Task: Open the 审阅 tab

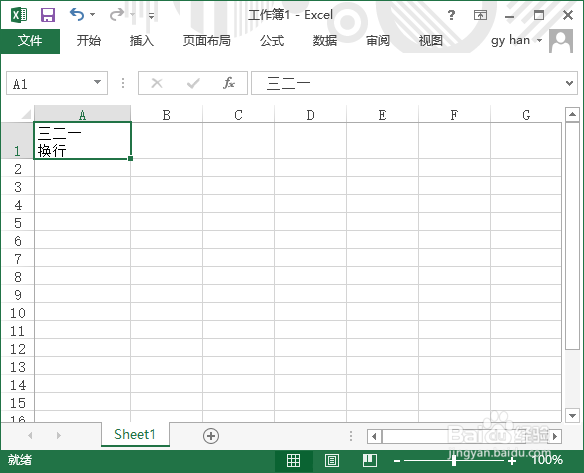Action: point(378,40)
